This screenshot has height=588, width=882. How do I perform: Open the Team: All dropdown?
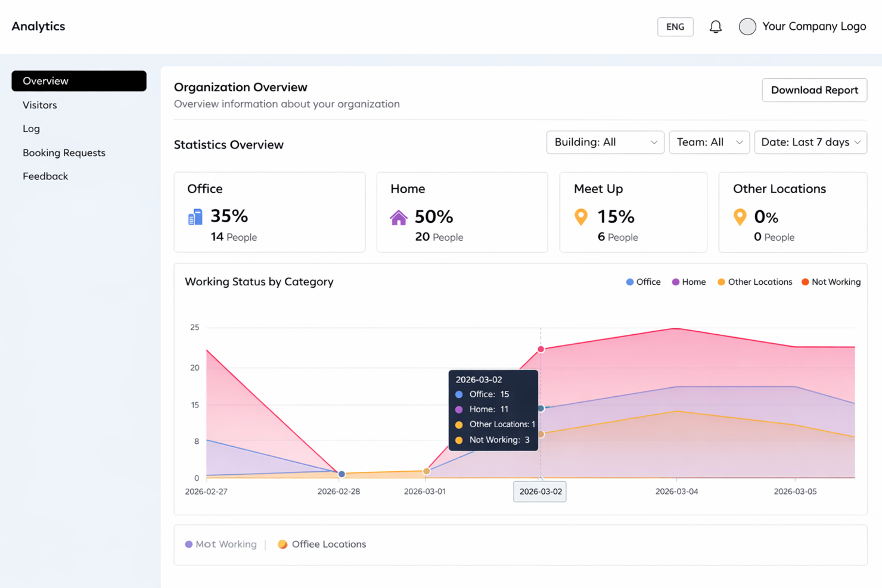709,142
